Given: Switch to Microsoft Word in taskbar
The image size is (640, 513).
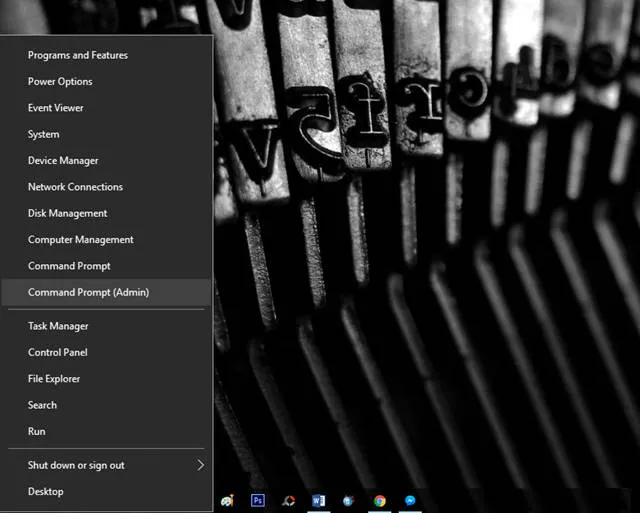Looking at the screenshot, I should pyautogui.click(x=318, y=500).
